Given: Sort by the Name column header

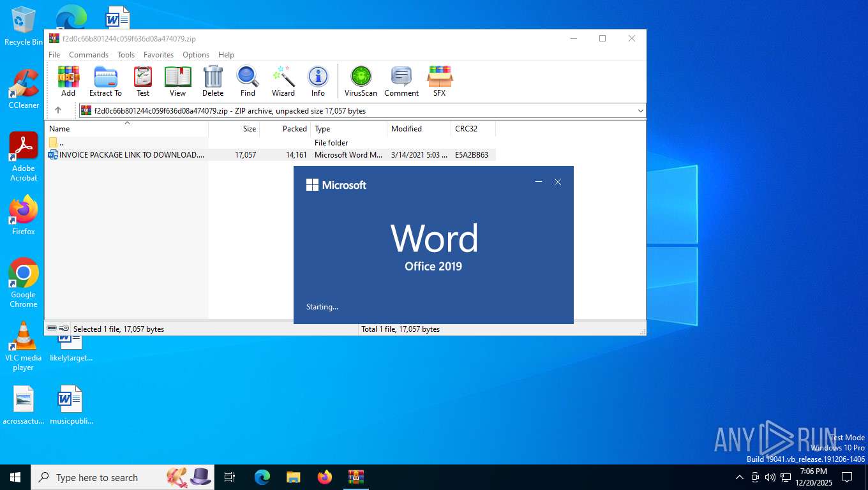Looking at the screenshot, I should pyautogui.click(x=126, y=128).
